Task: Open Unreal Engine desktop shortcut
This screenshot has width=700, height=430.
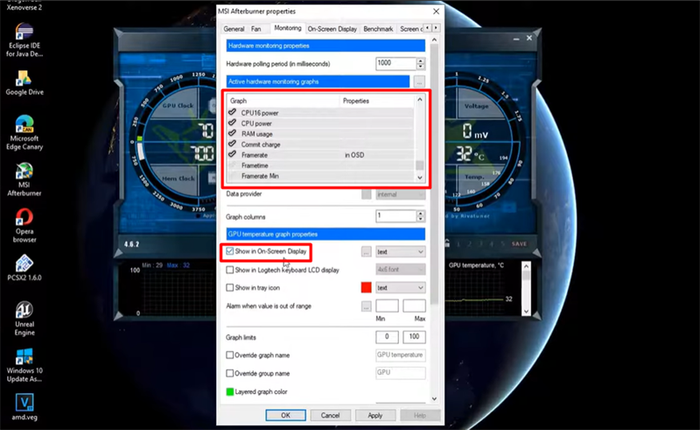Action: [x=24, y=319]
